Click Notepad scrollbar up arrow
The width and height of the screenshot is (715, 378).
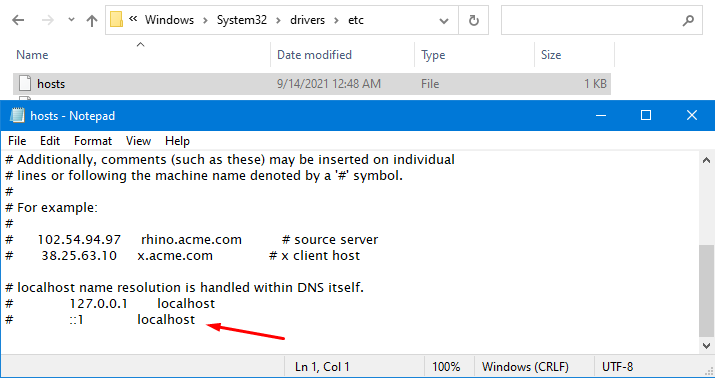coord(706,160)
